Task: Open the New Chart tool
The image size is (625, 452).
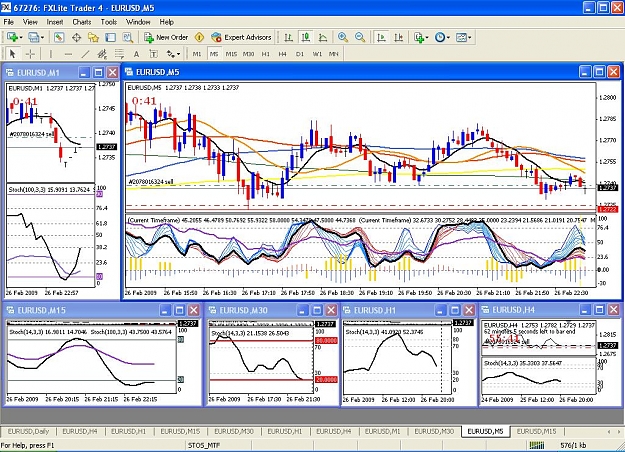Action: tap(12, 37)
